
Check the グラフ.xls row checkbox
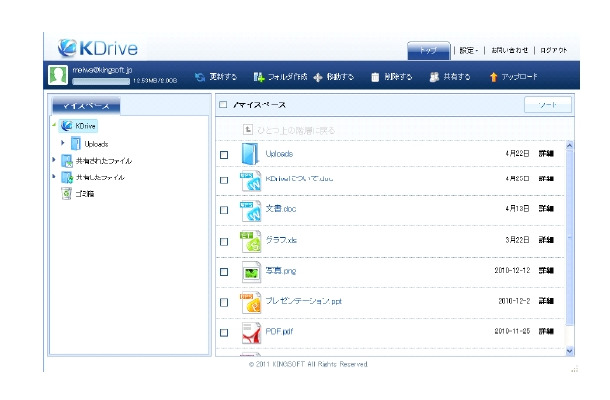(x=224, y=242)
